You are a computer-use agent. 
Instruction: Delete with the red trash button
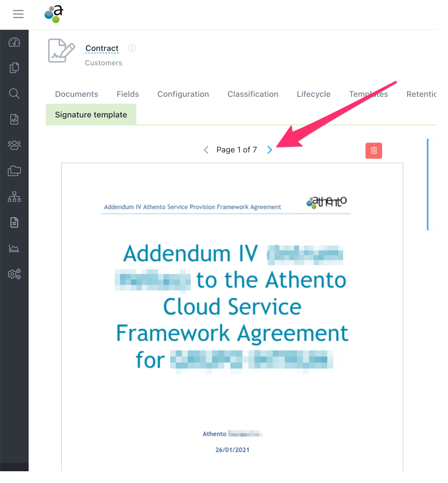point(374,150)
